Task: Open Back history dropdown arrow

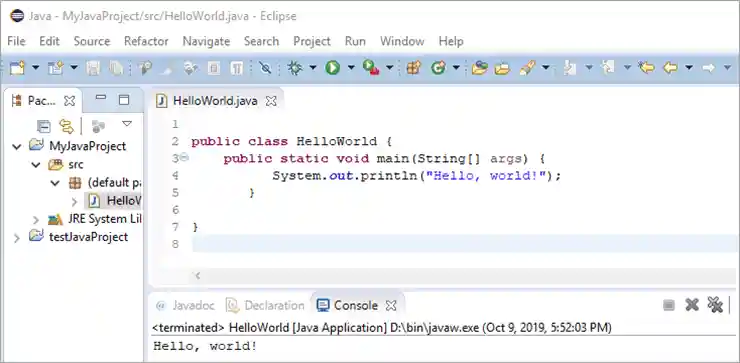Action: pos(689,68)
